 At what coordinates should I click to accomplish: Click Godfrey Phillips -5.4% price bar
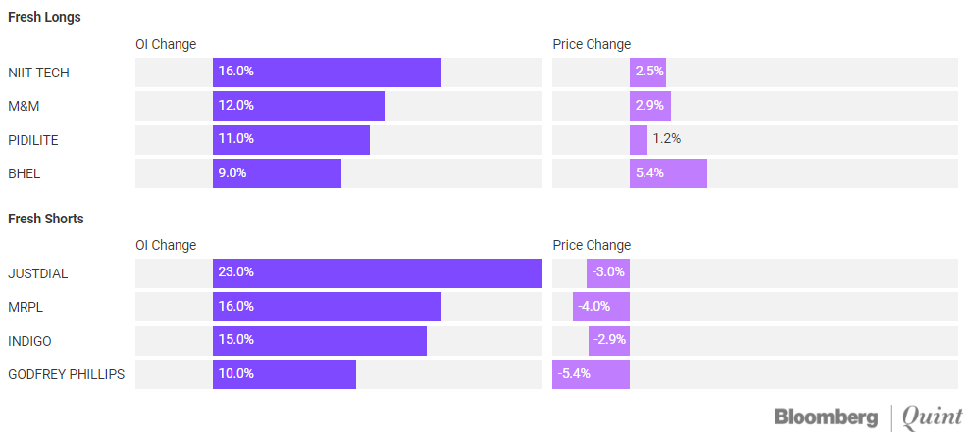pyautogui.click(x=591, y=374)
